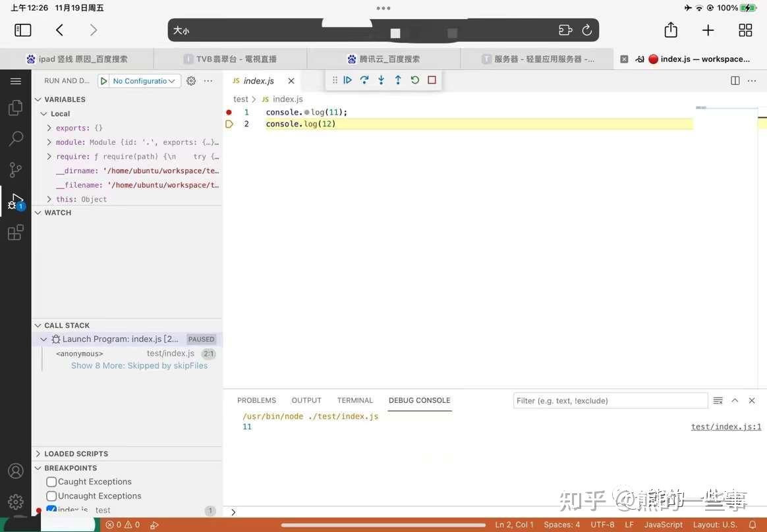Collapse the VARIABLES section
The image size is (767, 532).
point(38,99)
